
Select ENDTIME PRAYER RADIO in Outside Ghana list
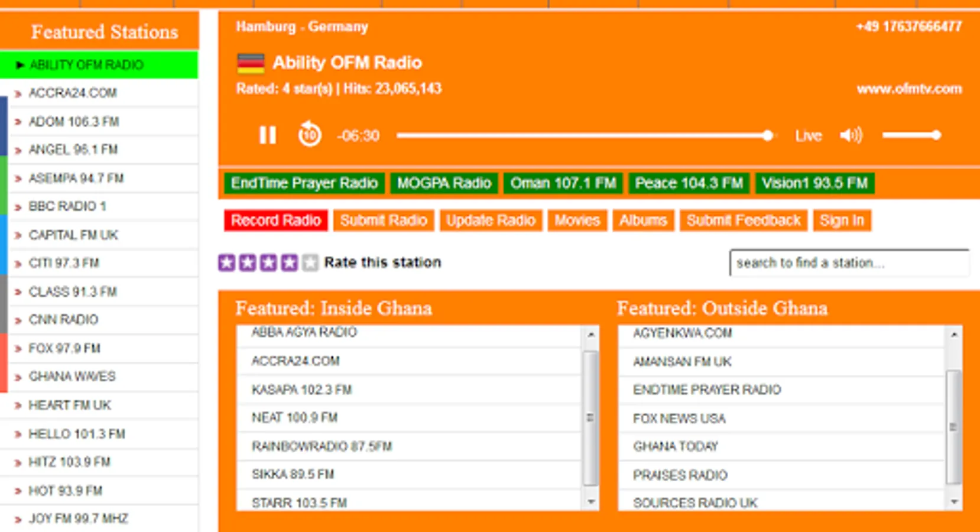(781, 390)
